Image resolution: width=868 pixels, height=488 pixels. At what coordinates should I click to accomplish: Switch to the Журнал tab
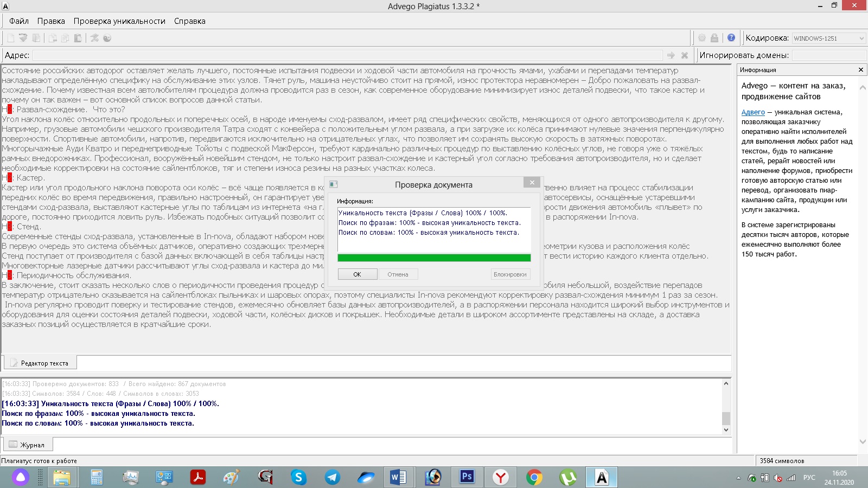pyautogui.click(x=28, y=445)
